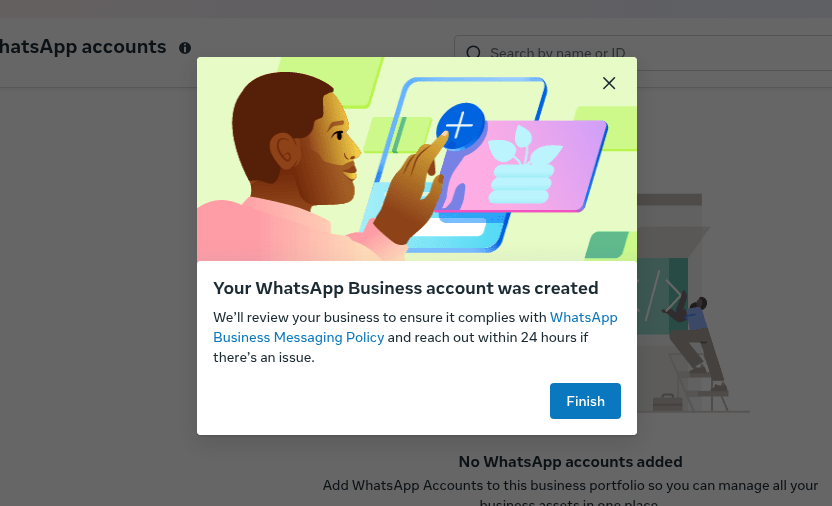Screen dimensions: 832x506
Task: Click the person on ladder illustration
Action: click(695, 330)
